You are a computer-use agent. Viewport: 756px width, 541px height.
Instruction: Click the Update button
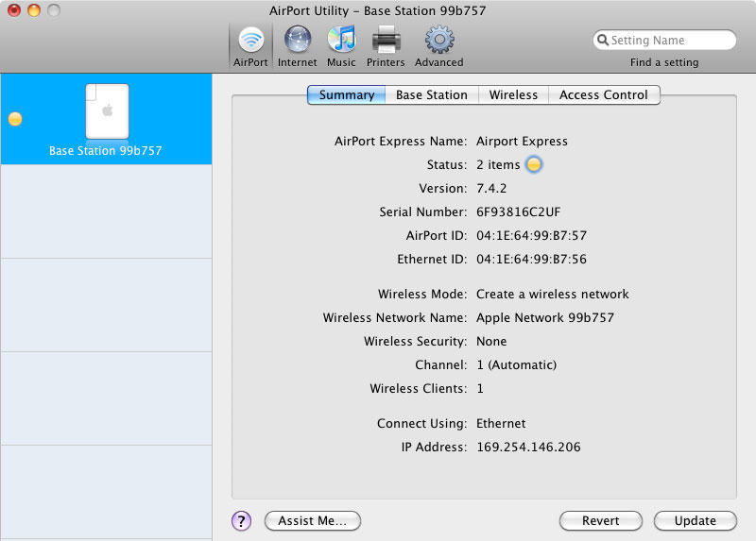(x=696, y=521)
